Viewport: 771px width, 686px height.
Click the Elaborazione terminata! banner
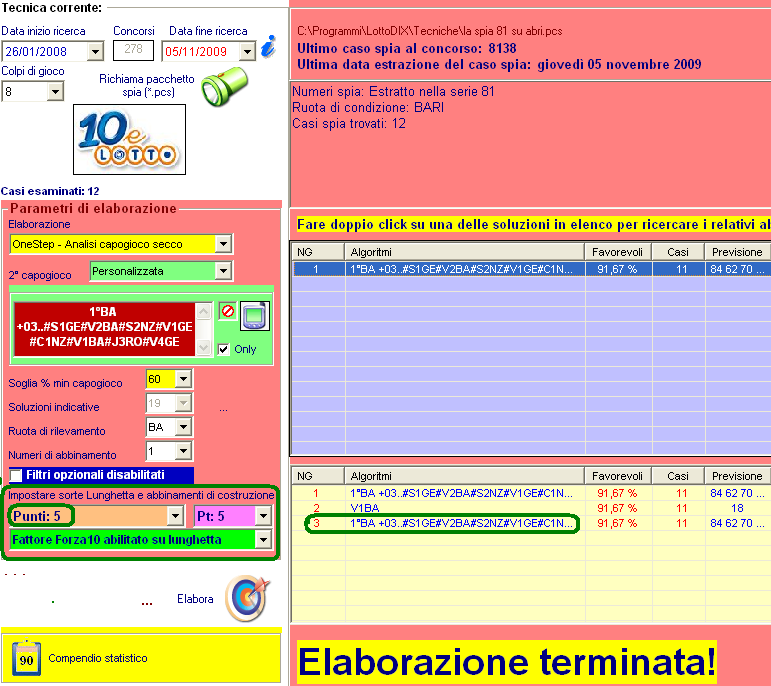[x=506, y=661]
